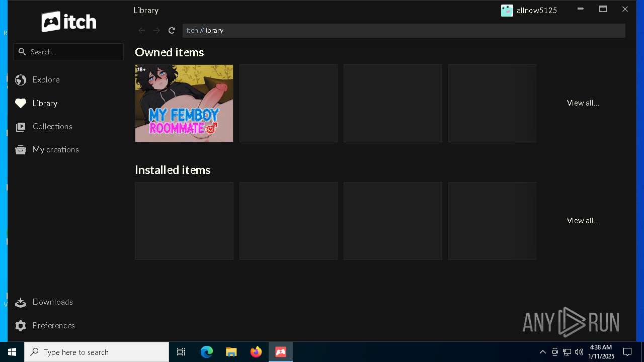This screenshot has width=644, height=362.
Task: Click the volume speaker tray icon
Action: pos(579,352)
